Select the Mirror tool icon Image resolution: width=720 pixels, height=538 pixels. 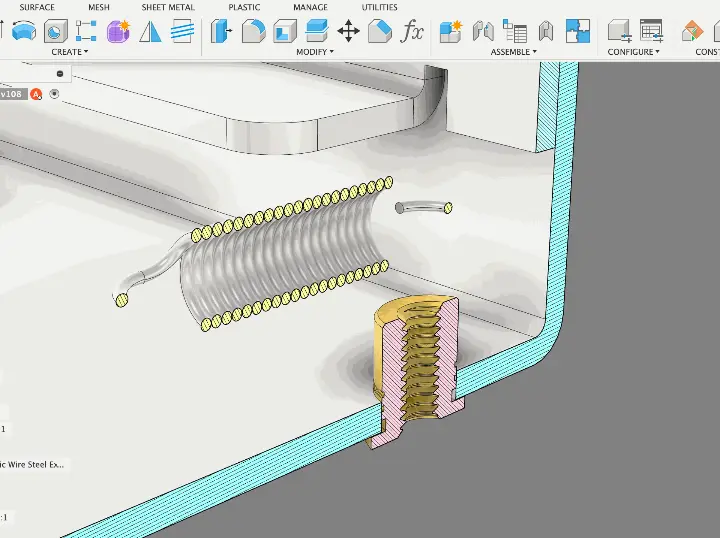point(150,32)
